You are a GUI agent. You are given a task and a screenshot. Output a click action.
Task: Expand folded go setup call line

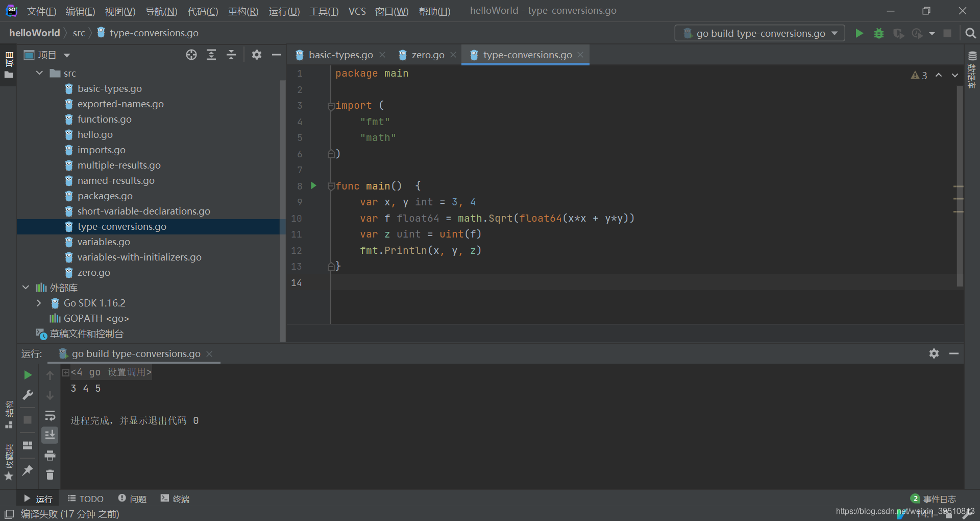[65, 372]
